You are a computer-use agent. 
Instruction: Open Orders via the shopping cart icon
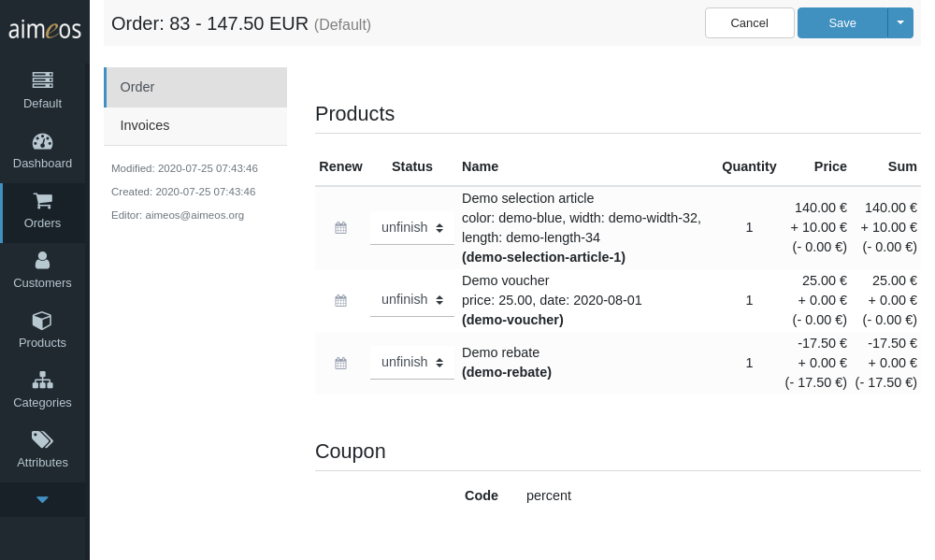(x=42, y=201)
